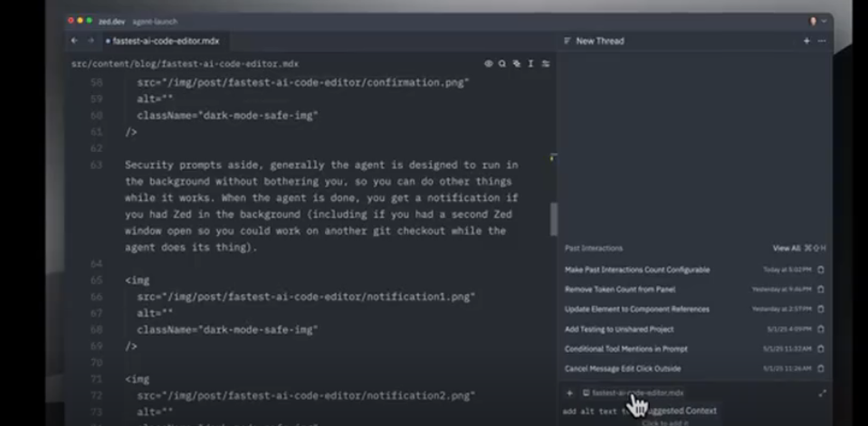Click the file path breadcrumb src/content/blog
The image size is (868, 426).
tap(185, 63)
